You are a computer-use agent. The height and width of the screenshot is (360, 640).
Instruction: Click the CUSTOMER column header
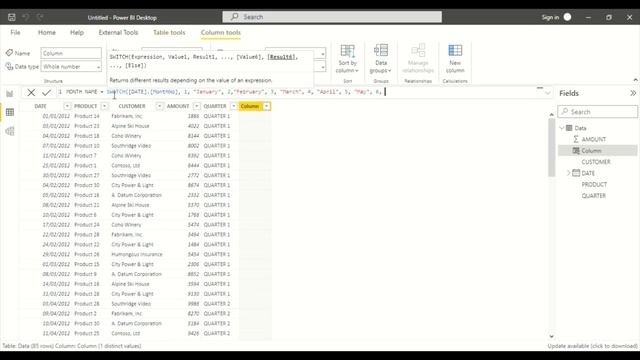coord(132,106)
